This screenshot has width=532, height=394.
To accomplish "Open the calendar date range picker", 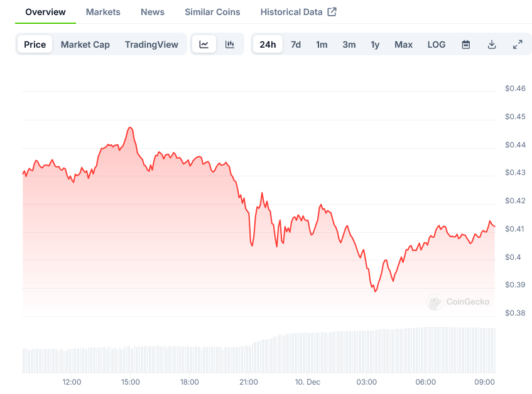I will [x=466, y=45].
